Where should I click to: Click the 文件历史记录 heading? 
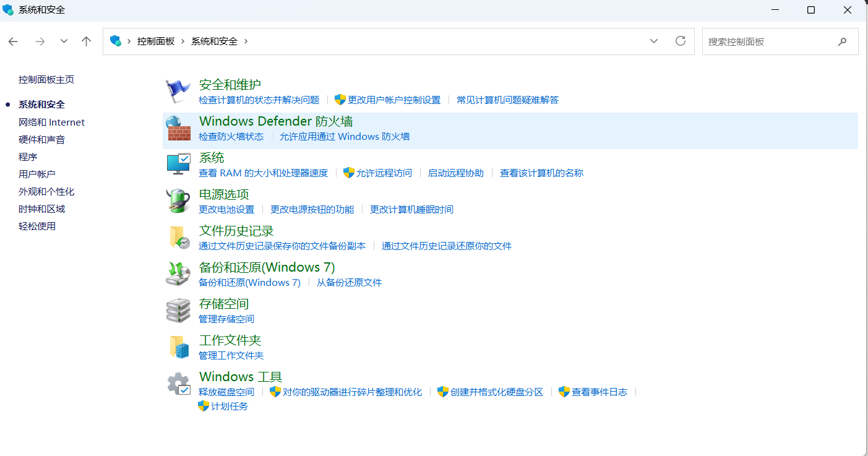pyautogui.click(x=236, y=231)
